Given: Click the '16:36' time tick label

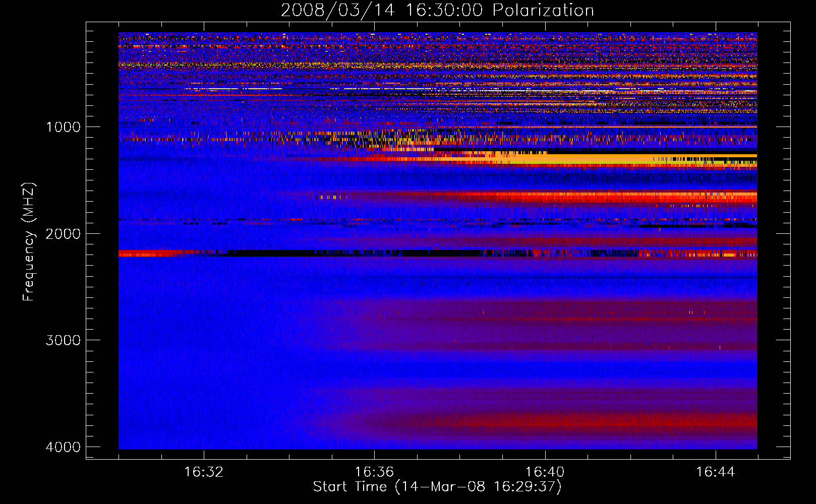Looking at the screenshot, I should pos(374,472).
